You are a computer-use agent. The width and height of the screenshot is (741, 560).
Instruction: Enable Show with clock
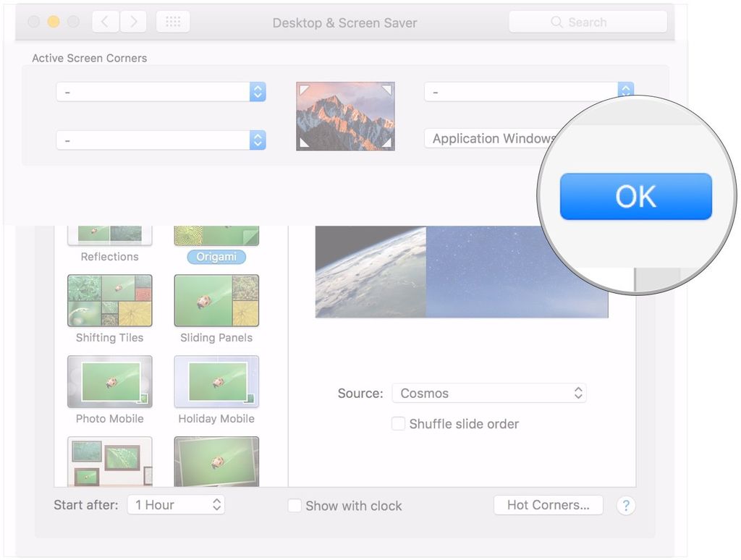tap(295, 506)
